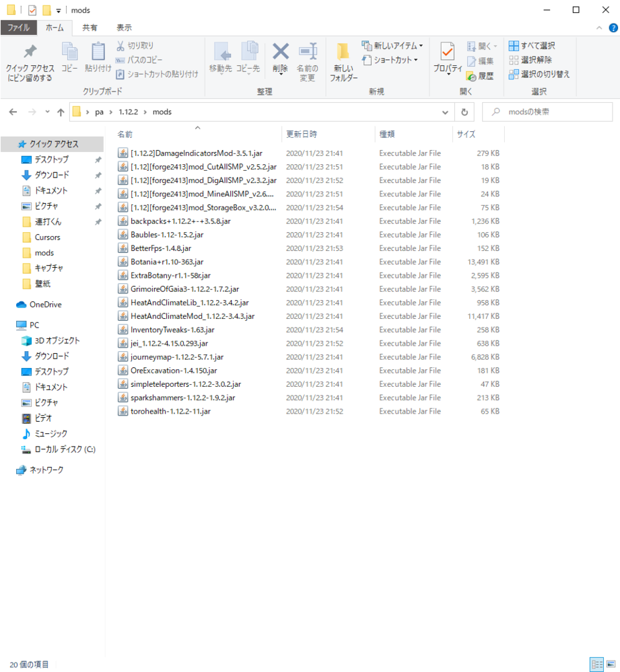This screenshot has width=620, height=672.
Task: Select Quick Access (クイック アクセス) in navigation pane
Action: [53, 144]
